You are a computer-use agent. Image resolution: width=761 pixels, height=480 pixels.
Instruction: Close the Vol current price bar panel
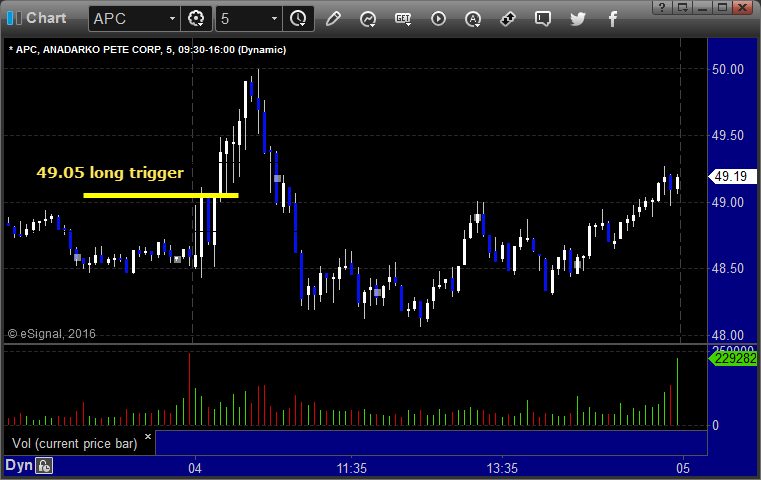148,436
